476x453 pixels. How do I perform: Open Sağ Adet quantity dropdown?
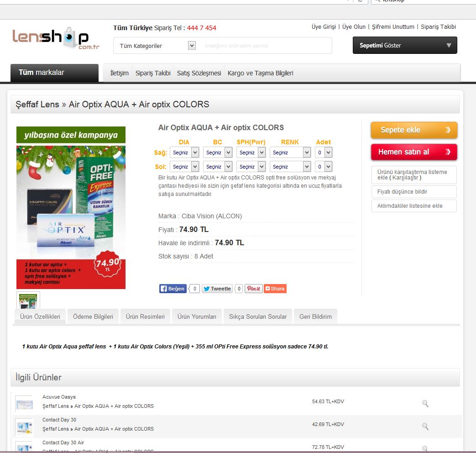[324, 153]
